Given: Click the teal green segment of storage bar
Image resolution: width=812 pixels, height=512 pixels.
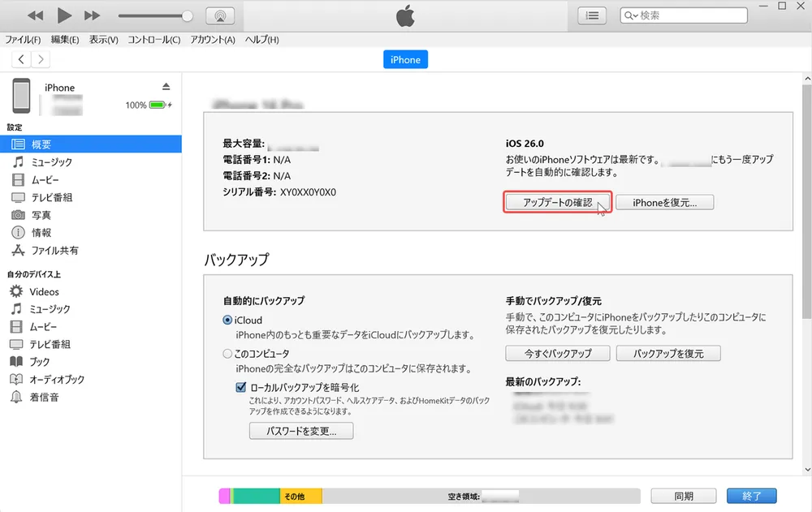Looking at the screenshot, I should pyautogui.click(x=257, y=496).
